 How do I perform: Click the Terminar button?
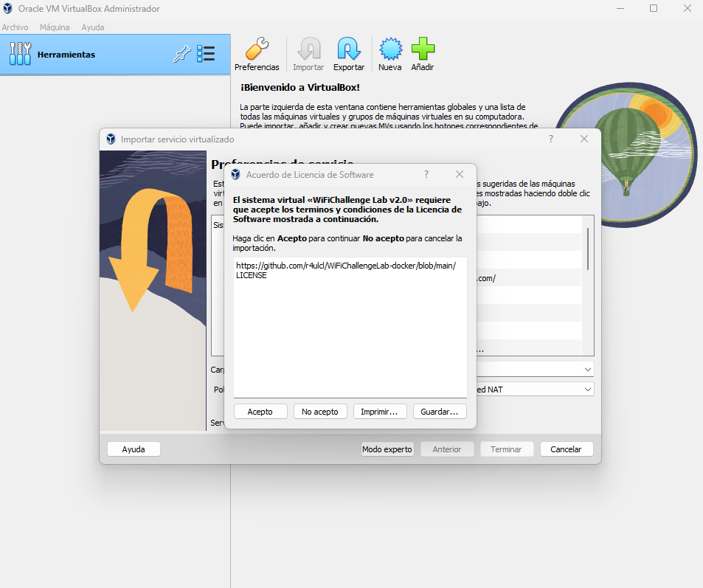(x=507, y=449)
